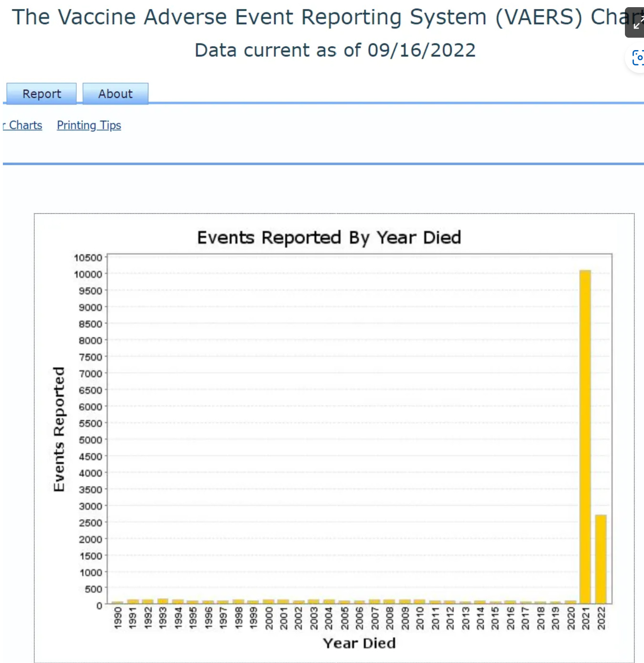
Task: Open the Charts link
Action: pyautogui.click(x=22, y=125)
